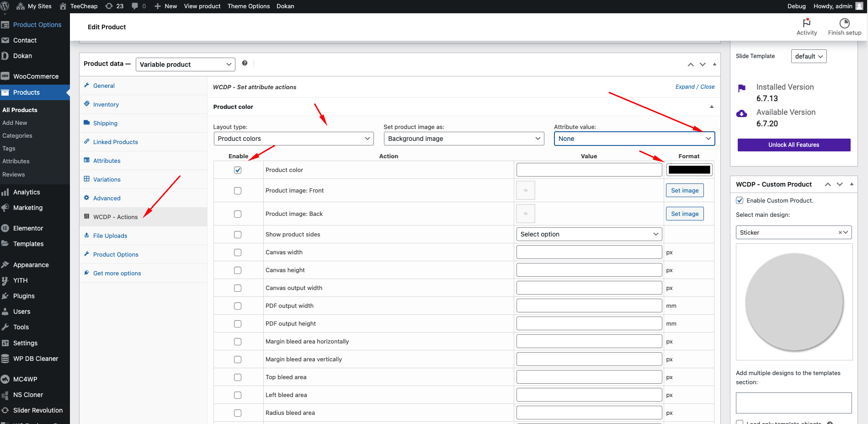Click Set image for Product image: Front
Image resolution: width=868 pixels, height=424 pixels.
click(x=685, y=190)
